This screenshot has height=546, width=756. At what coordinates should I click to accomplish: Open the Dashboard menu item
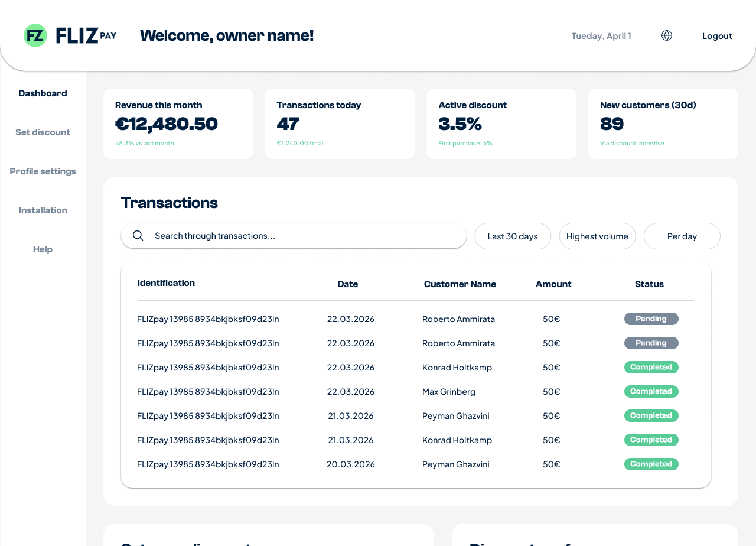click(43, 93)
